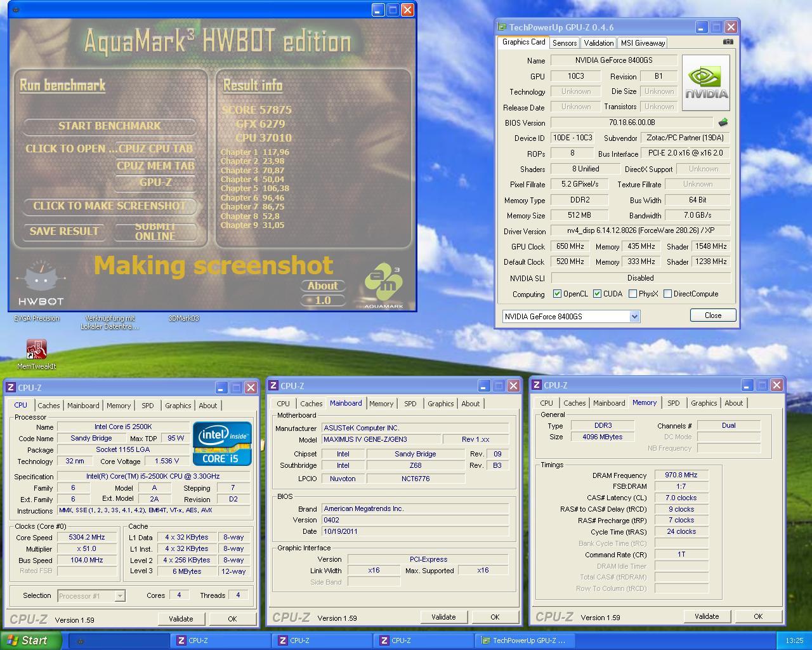Click Validate in the CPU-Z CPU window
The width and height of the screenshot is (812, 650).
181,619
